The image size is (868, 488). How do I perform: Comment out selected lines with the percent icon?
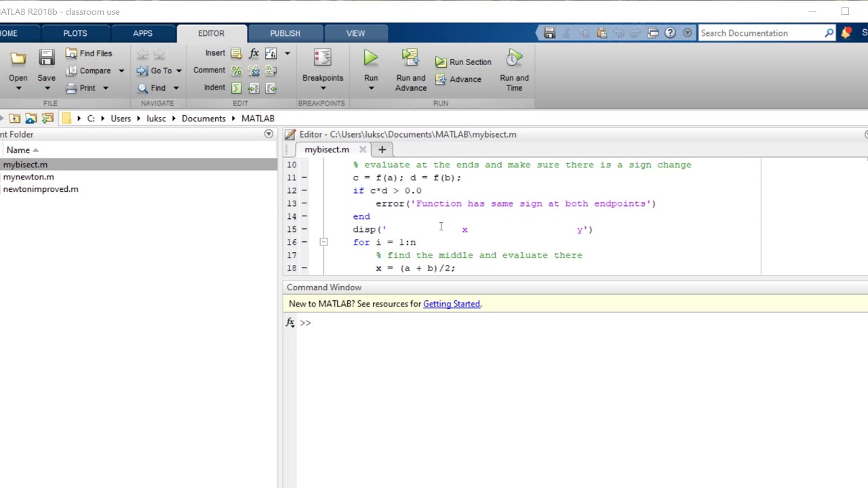pyautogui.click(x=236, y=70)
